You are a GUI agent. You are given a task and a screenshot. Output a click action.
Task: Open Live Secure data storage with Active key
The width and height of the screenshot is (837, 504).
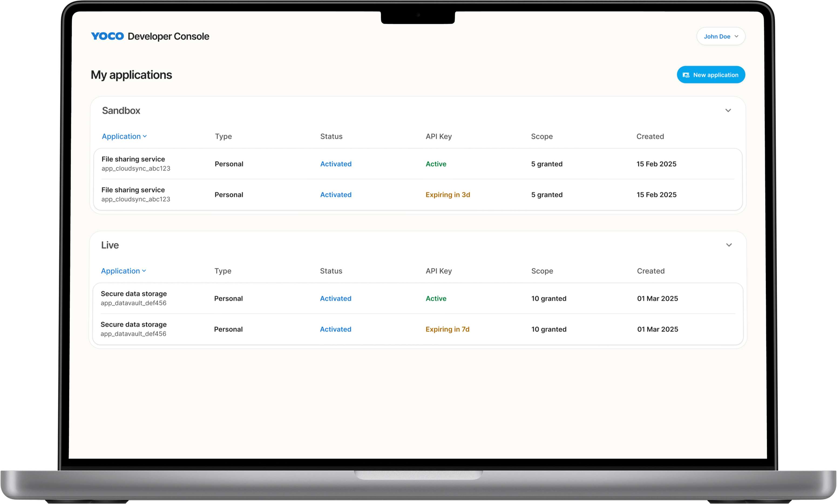[x=418, y=298]
